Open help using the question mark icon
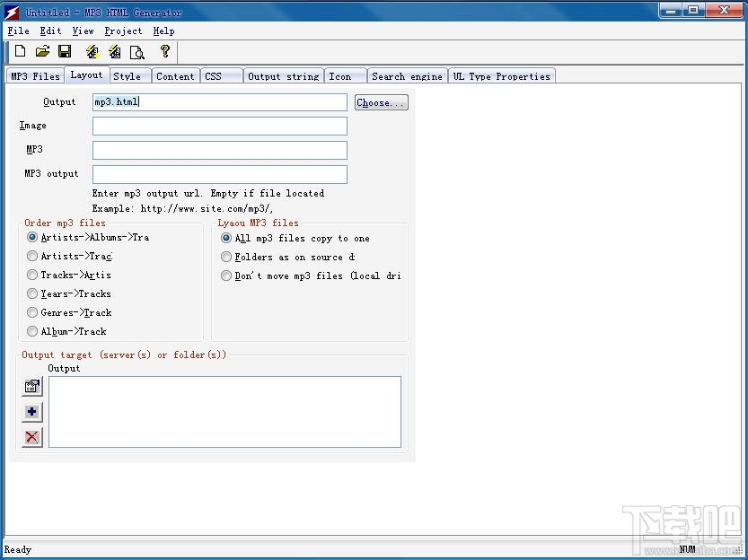Image resolution: width=748 pixels, height=560 pixels. [x=166, y=51]
